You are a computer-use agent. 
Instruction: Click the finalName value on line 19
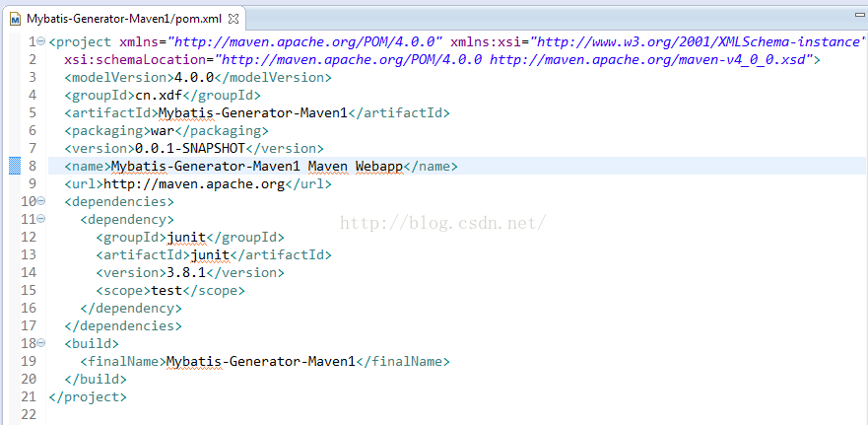[261, 361]
